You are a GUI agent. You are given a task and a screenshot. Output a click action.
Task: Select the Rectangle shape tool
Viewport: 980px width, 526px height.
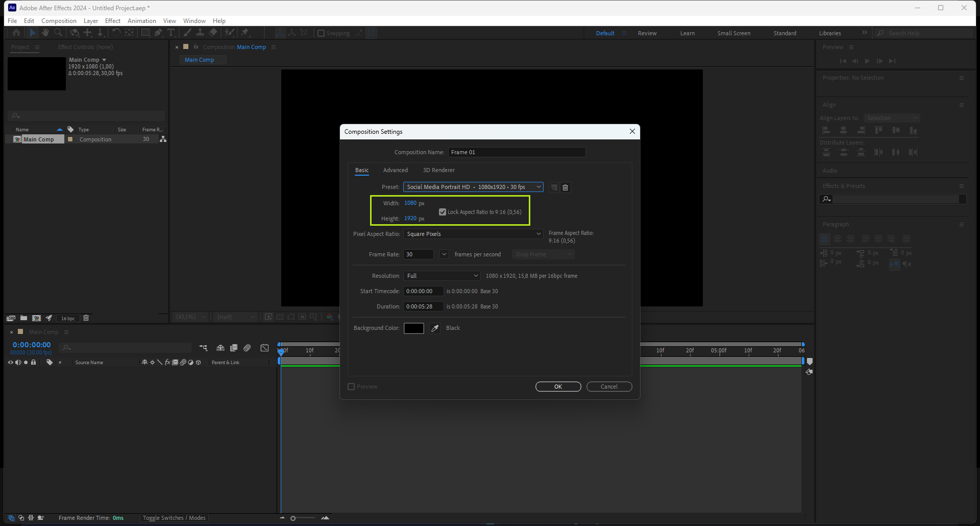(145, 33)
